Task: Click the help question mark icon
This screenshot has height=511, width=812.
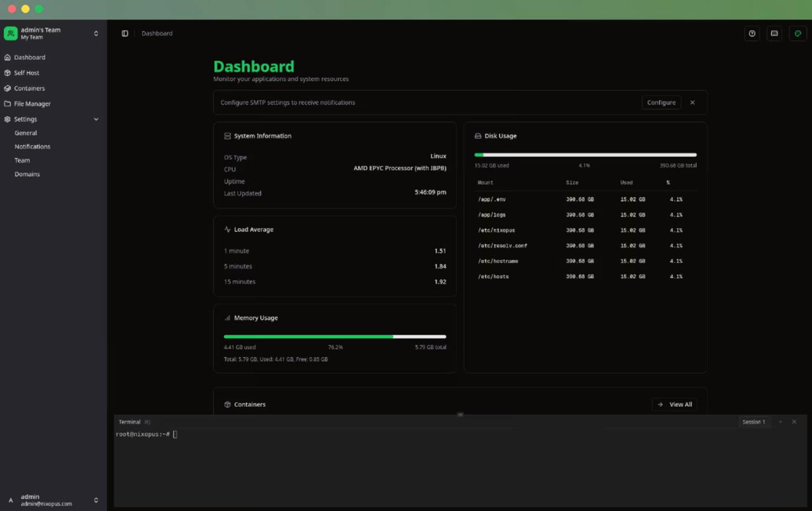Action: coord(752,34)
